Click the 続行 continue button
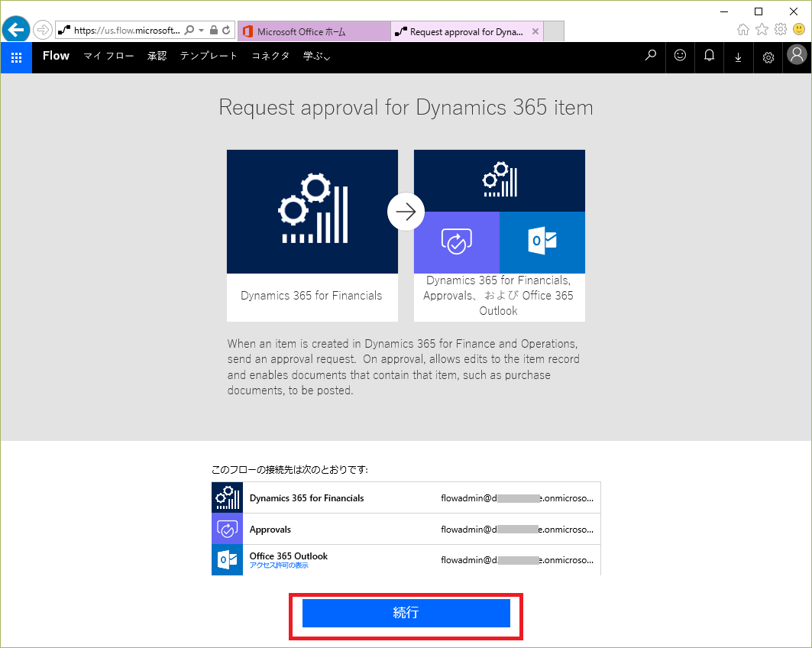 click(406, 613)
